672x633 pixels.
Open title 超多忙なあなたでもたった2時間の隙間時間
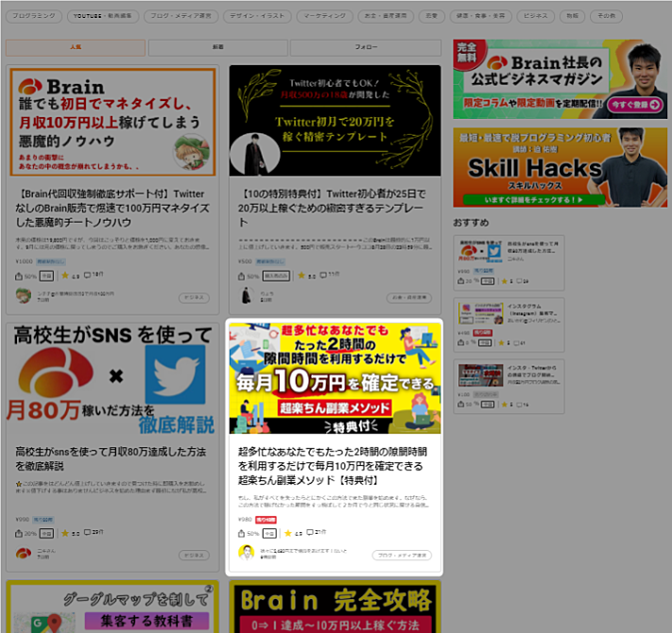point(333,466)
